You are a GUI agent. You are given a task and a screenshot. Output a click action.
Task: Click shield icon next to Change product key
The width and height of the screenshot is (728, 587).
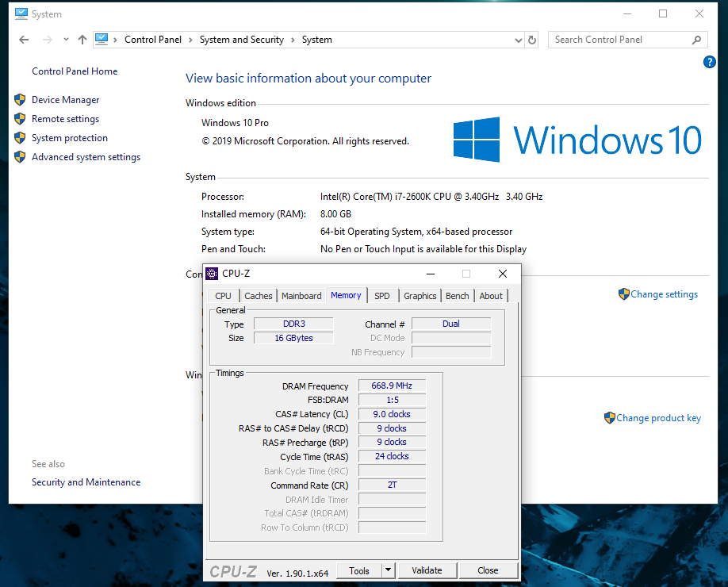click(610, 417)
